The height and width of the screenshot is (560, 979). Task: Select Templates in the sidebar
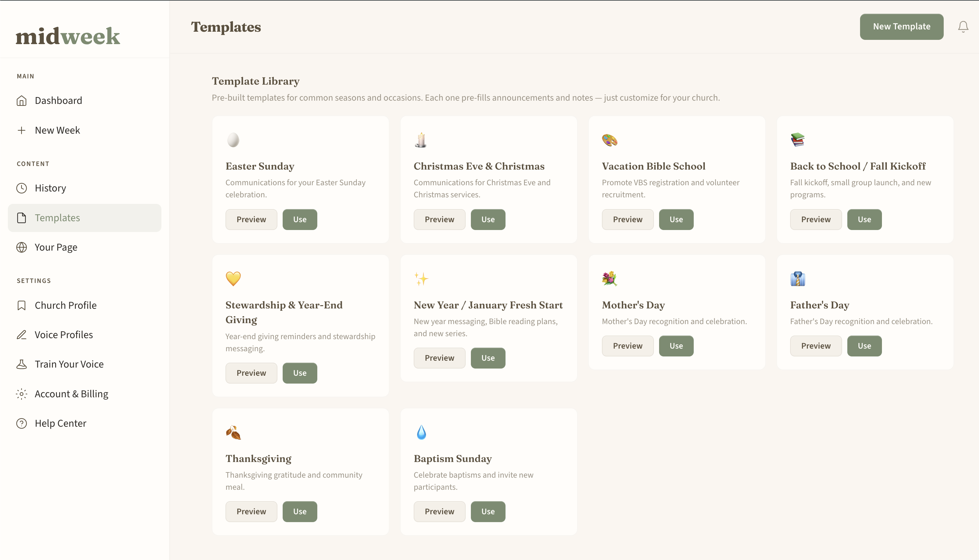[x=85, y=218]
